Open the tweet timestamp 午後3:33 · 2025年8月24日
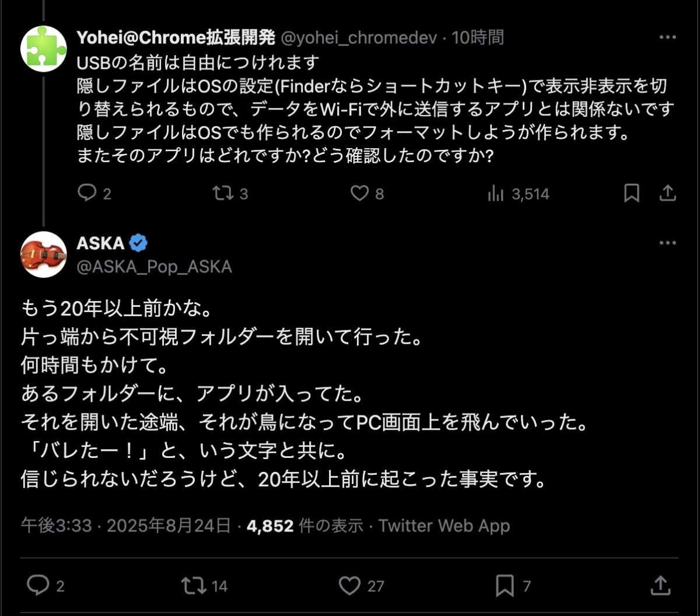The height and width of the screenshot is (616, 700). tap(126, 526)
